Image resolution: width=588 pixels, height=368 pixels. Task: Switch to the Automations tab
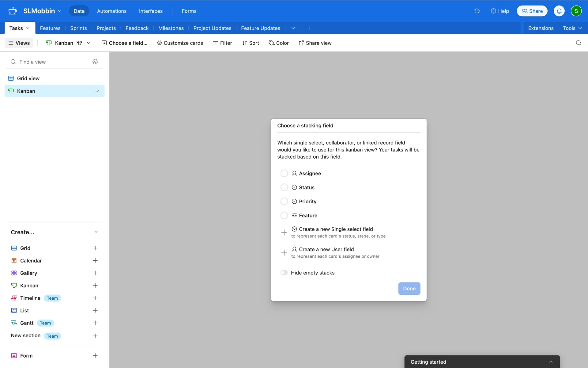point(111,11)
